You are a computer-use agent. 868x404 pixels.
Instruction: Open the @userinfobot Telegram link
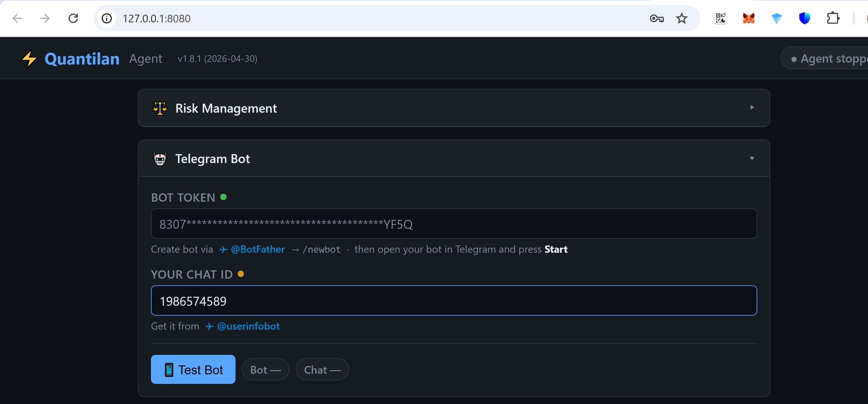pos(243,326)
